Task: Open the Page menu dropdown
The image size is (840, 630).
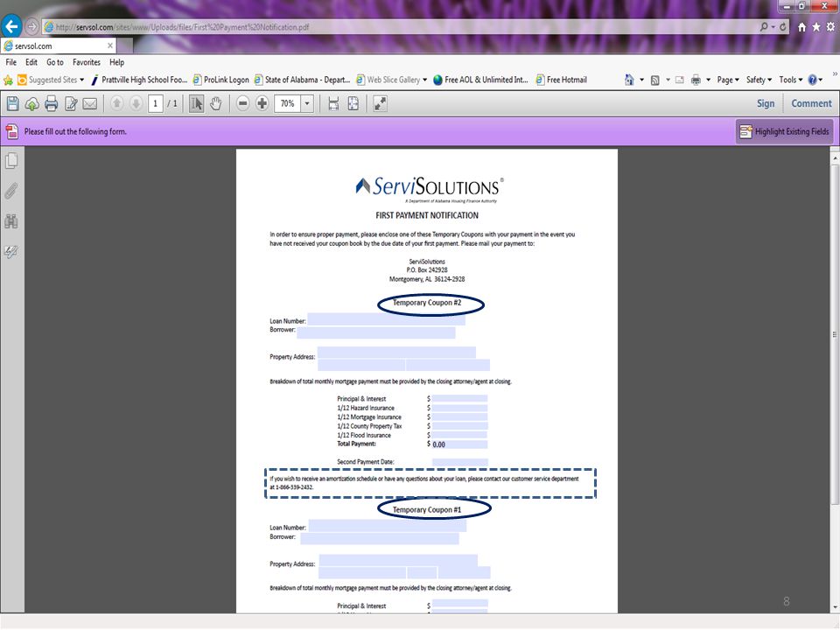Action: point(728,80)
